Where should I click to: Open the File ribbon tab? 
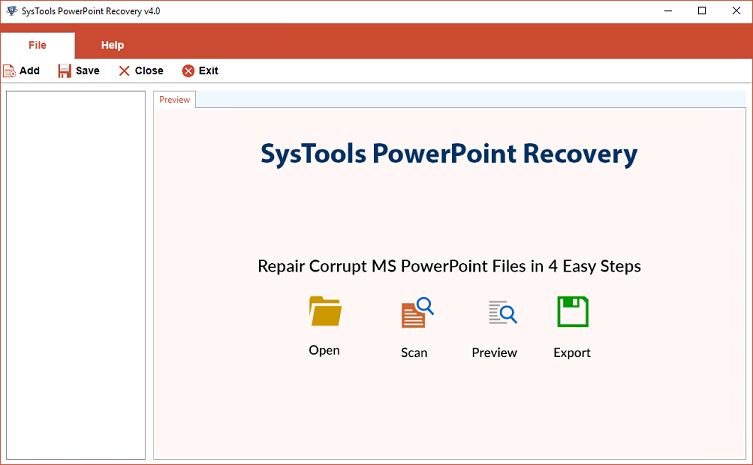[37, 45]
